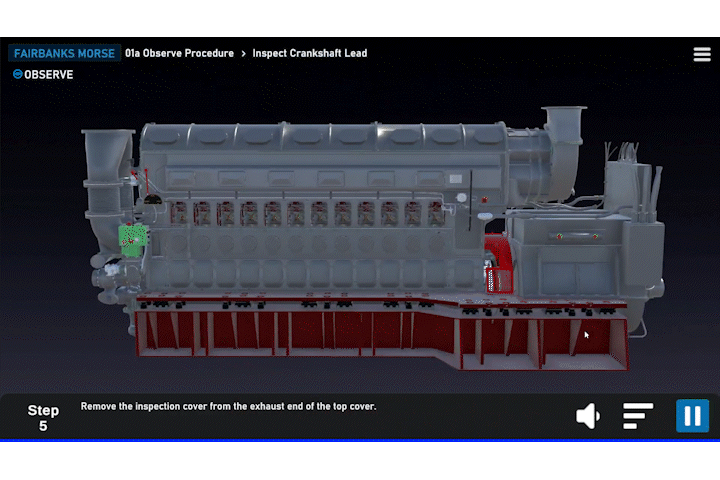Click the OBSERVE mode label
The width and height of the screenshot is (720, 480).
49,74
